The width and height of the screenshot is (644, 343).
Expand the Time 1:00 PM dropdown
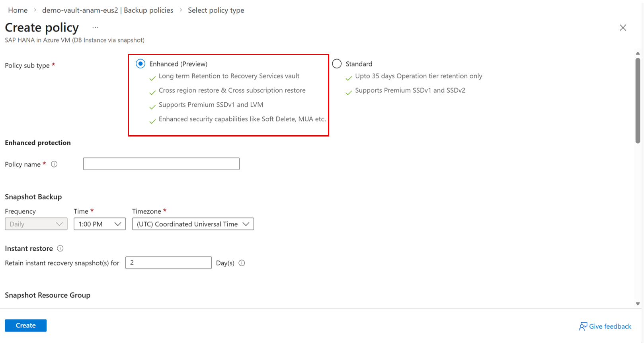[x=100, y=224]
